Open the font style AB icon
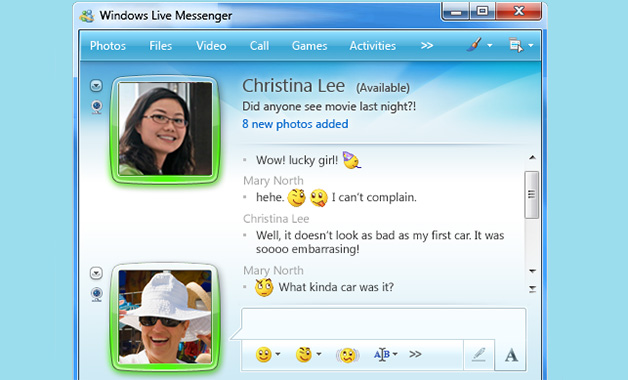The image size is (628, 380). click(x=382, y=354)
